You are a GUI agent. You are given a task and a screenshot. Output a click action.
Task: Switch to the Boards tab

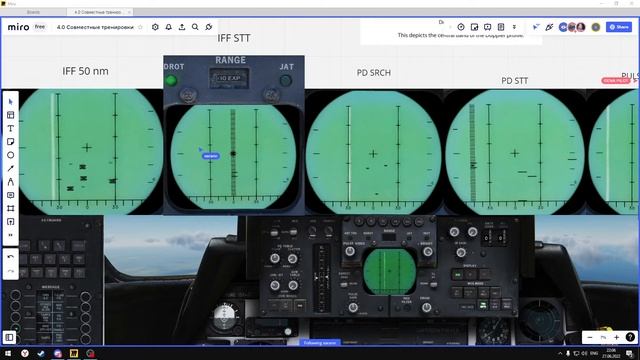tap(33, 12)
